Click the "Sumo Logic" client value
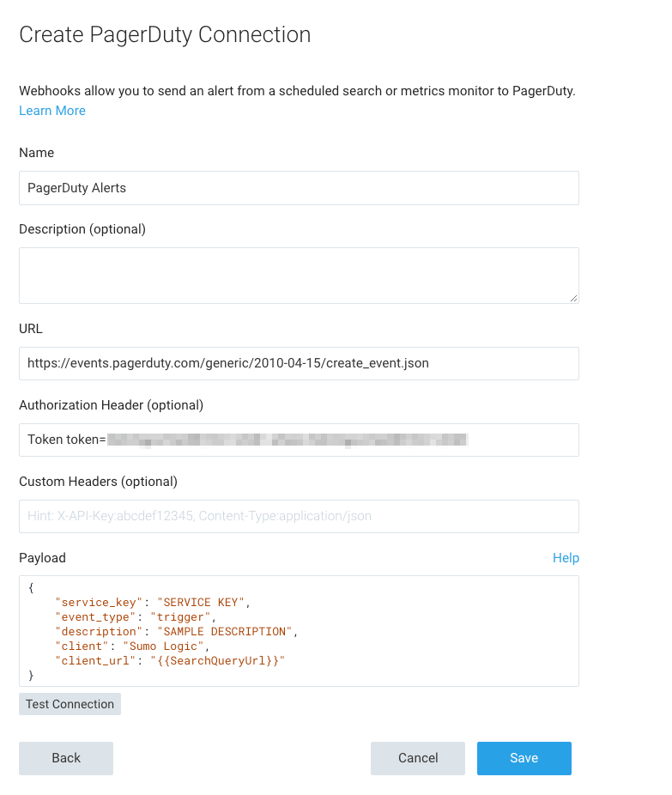This screenshot has width=672, height=795. coord(165,646)
